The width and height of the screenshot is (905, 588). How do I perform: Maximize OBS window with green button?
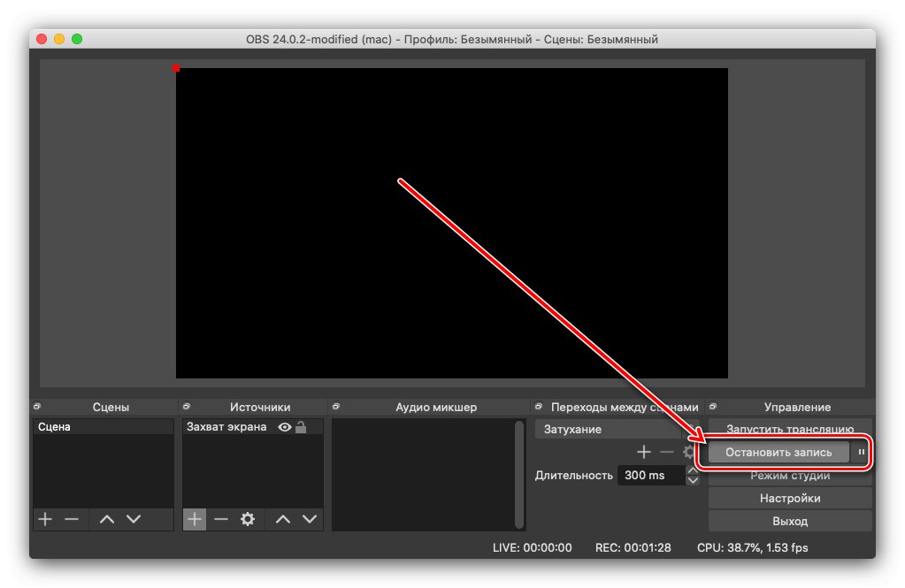(77, 39)
